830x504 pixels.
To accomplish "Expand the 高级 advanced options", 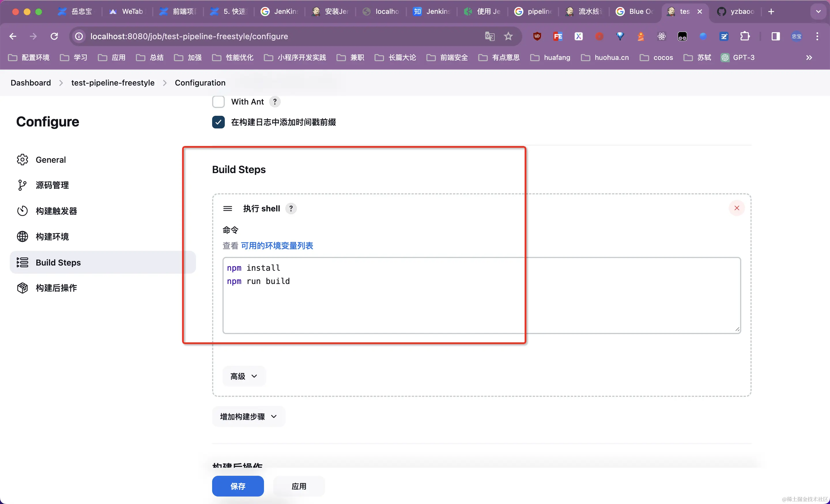I will pyautogui.click(x=244, y=376).
